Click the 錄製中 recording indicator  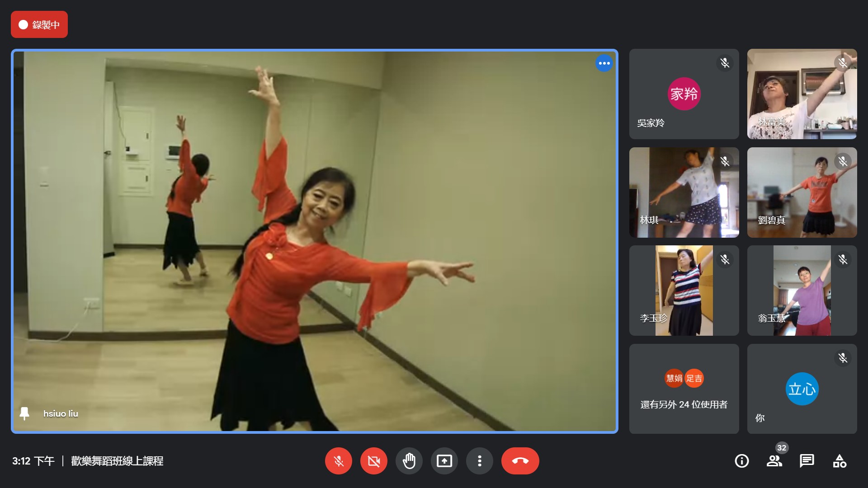39,24
